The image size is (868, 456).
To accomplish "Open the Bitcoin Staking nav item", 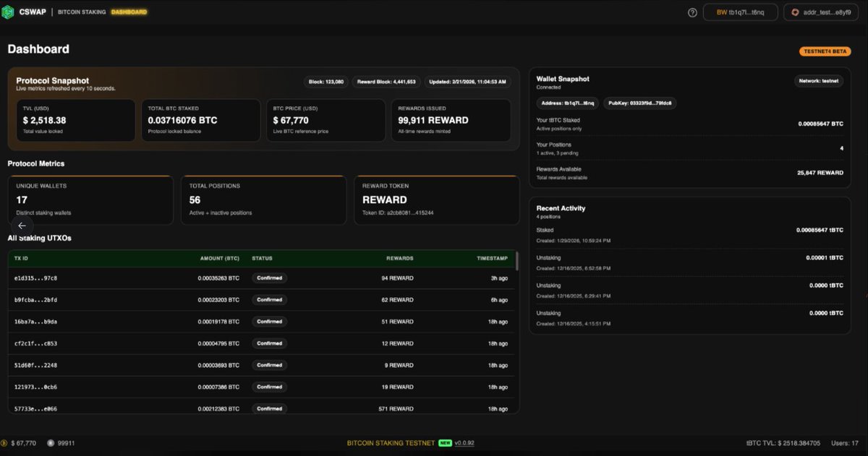I will (82, 12).
